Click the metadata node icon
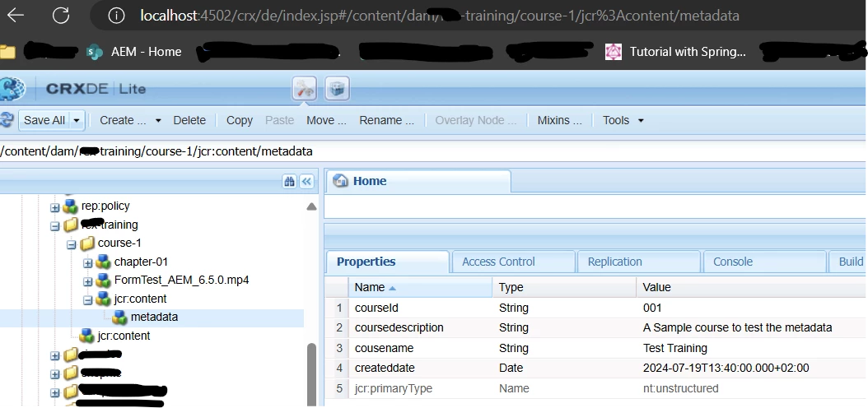Viewport: 868px width, 408px height. 119,318
